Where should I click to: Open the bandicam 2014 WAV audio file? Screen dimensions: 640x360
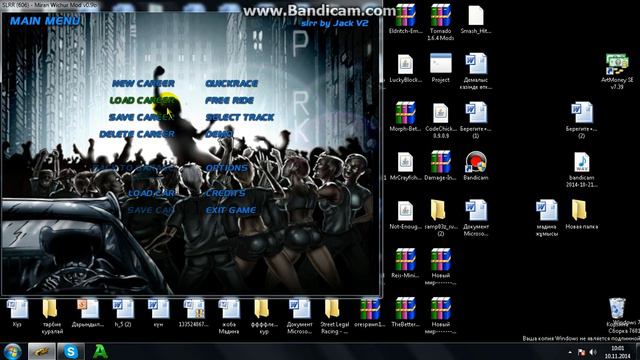[x=582, y=162]
